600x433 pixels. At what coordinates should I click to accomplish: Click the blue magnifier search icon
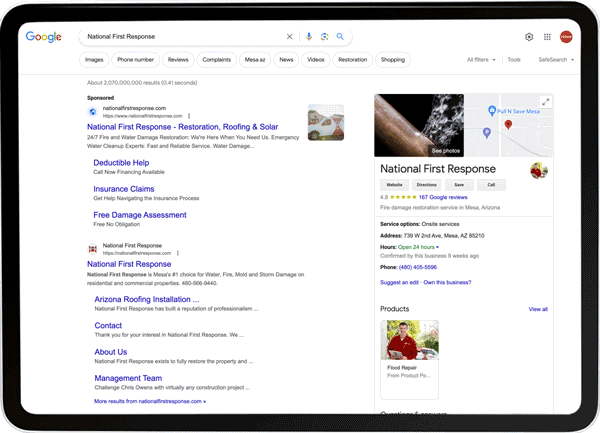pyautogui.click(x=340, y=36)
